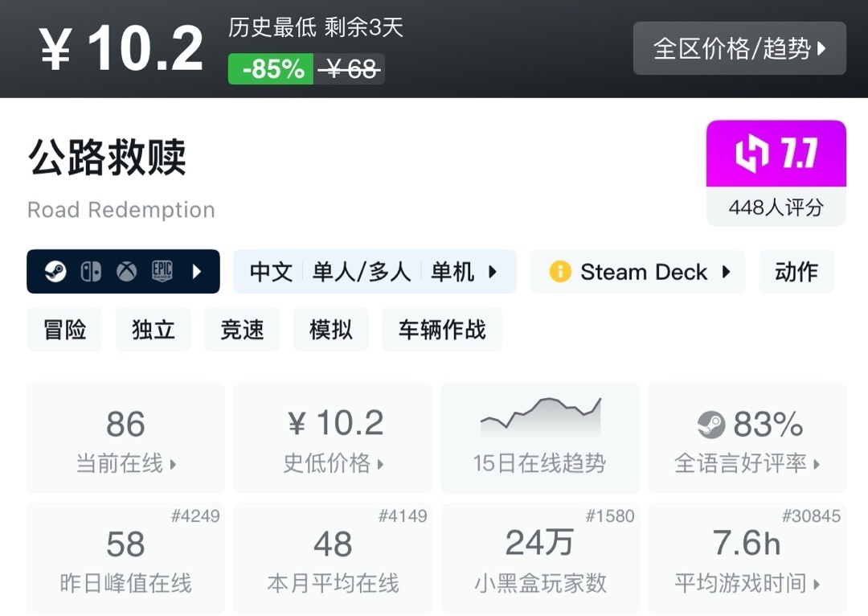Click the Xbox platform icon
Viewport: 868px width, 616px height.
pos(126,272)
